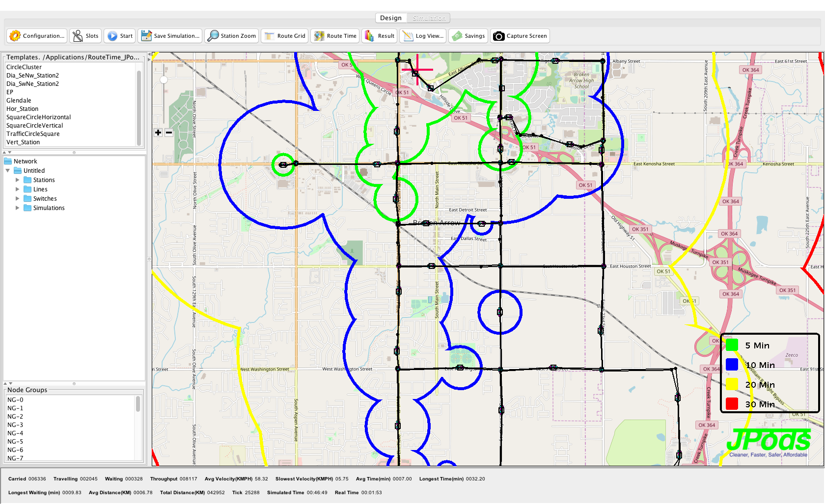Collapse the Untitled network node

click(8, 171)
